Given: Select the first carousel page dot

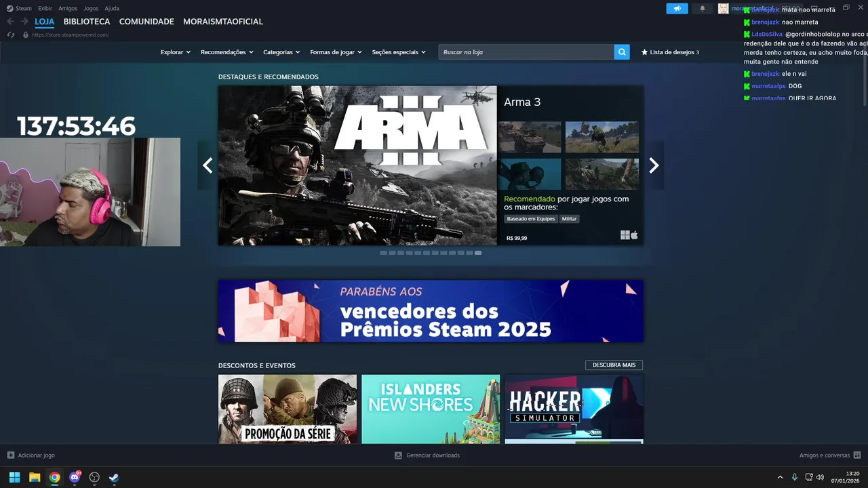Looking at the screenshot, I should coord(383,253).
